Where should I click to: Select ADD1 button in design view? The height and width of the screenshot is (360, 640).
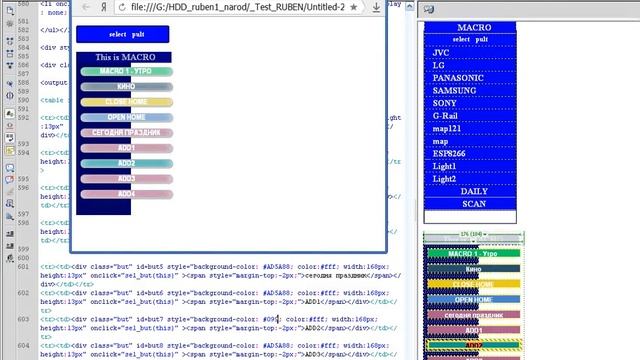473,330
